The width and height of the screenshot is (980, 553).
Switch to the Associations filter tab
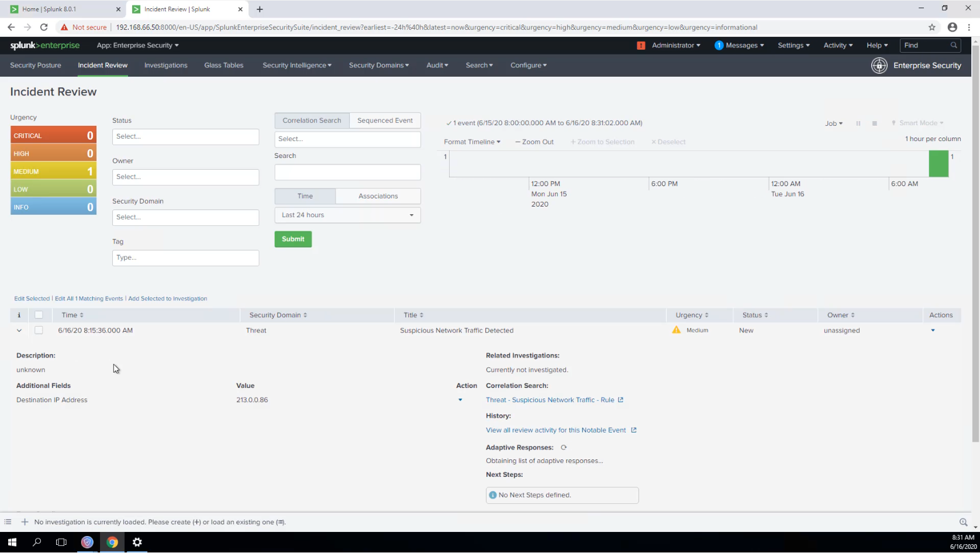coord(378,196)
